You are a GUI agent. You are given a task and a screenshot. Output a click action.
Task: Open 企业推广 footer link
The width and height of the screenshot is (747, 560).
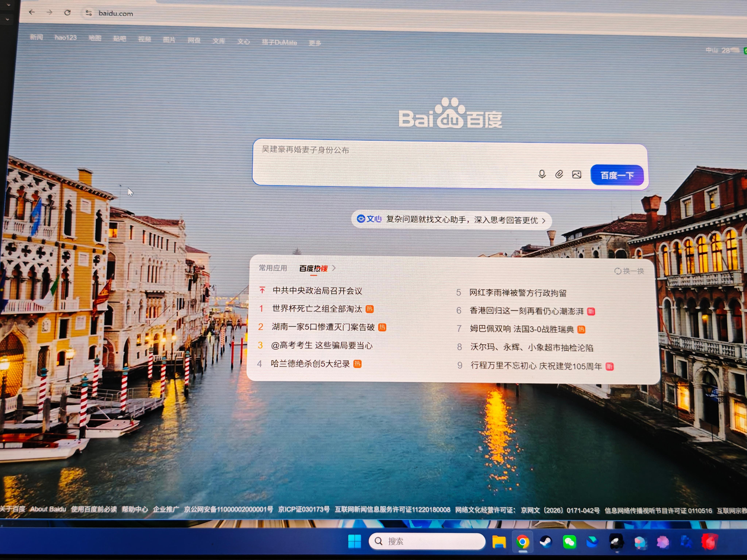coord(166,509)
